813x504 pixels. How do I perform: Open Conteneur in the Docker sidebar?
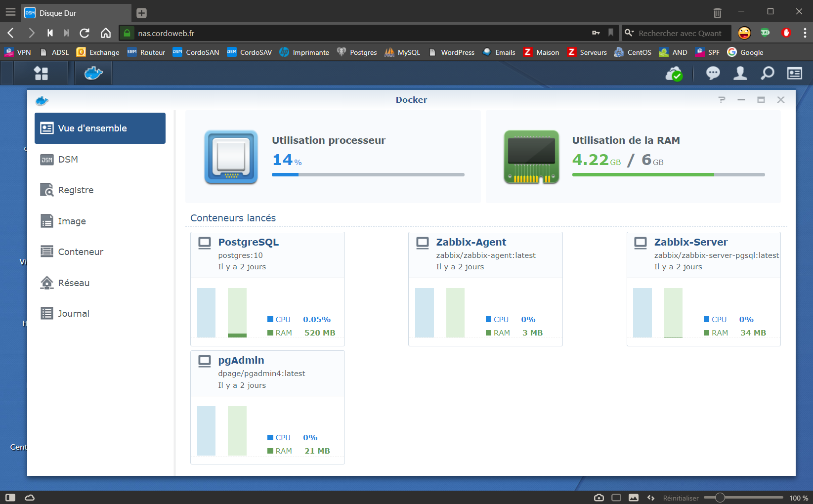pyautogui.click(x=100, y=252)
